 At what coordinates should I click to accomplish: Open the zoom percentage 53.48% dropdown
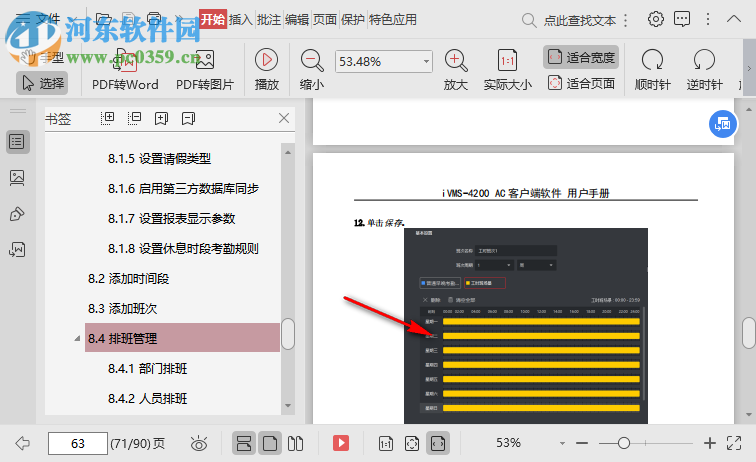tap(426, 62)
